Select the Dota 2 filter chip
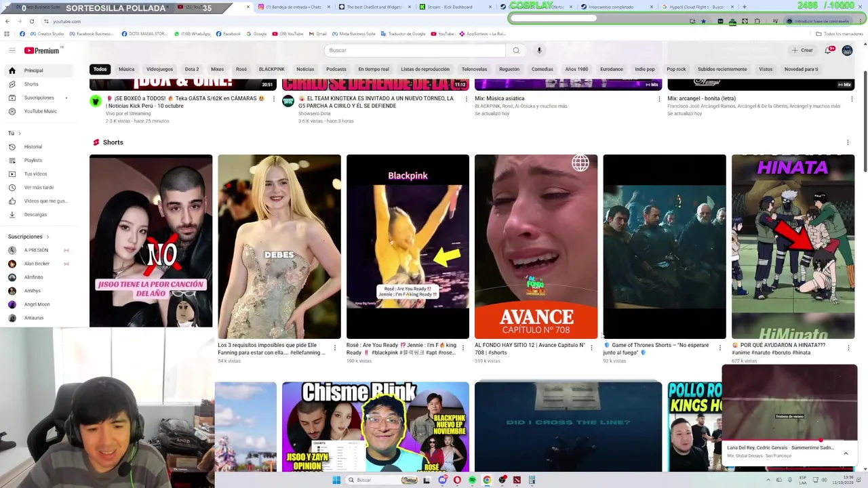The height and width of the screenshot is (488, 868). point(192,69)
